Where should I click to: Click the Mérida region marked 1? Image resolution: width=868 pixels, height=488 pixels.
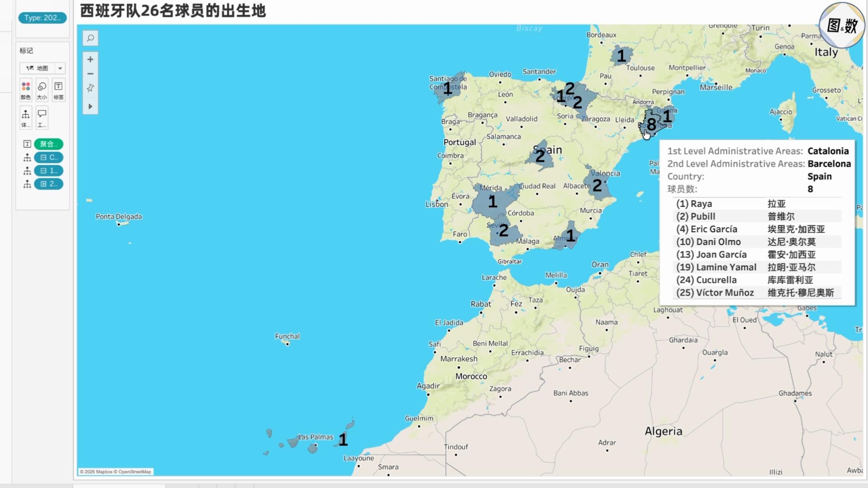(493, 202)
